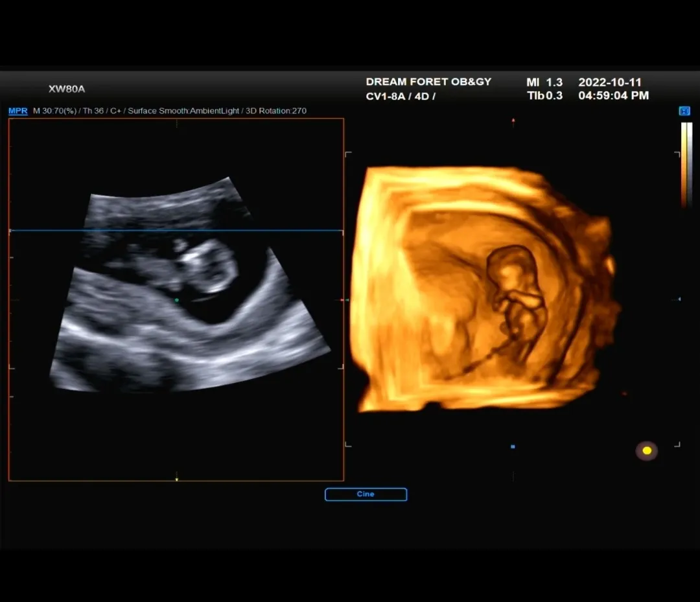Click the yellow light source indicator
The width and height of the screenshot is (700, 602).
(646, 451)
